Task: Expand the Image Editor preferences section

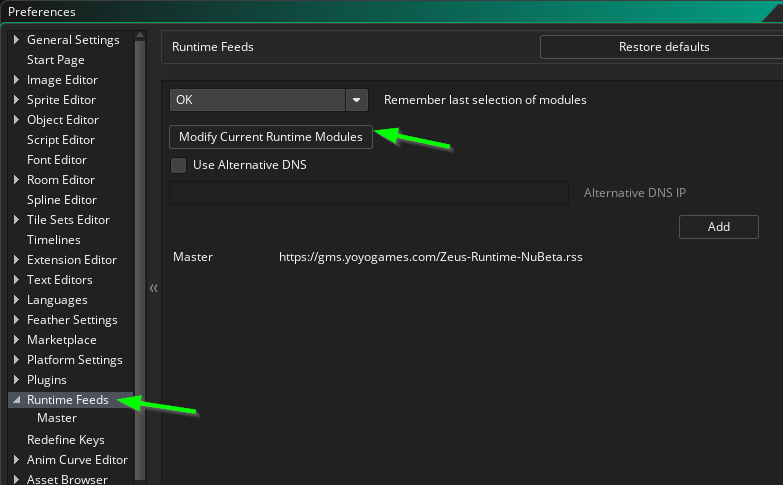Action: (16, 80)
